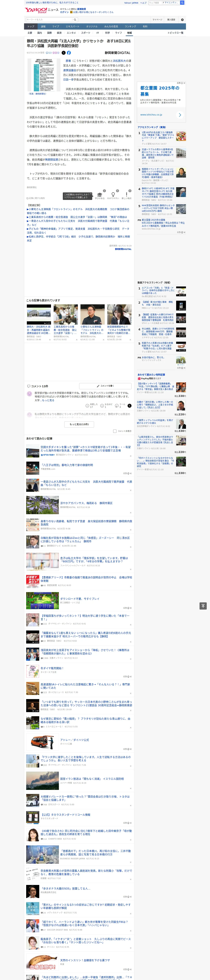Open 静岡新聞DIGITAL publisher link beside headline
Screen dimensions: 210x980
(x=117, y=53)
